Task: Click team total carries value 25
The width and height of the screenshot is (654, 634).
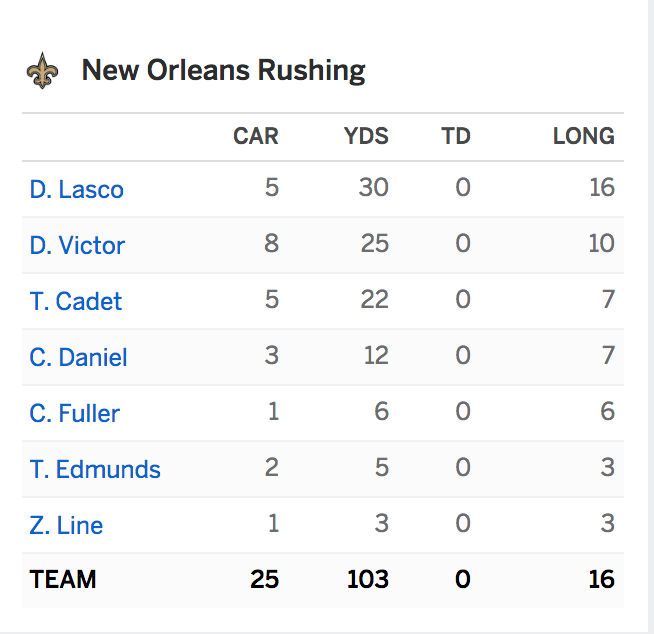Action: 264,579
